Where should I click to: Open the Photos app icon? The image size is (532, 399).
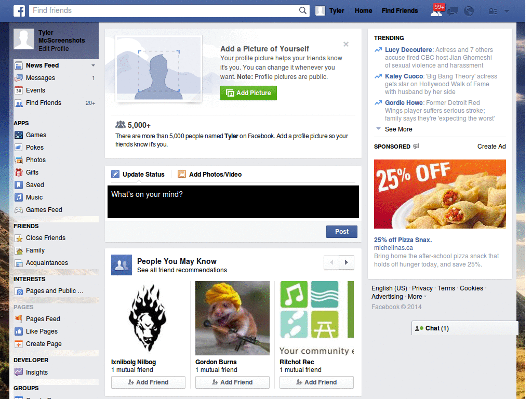[x=19, y=160]
